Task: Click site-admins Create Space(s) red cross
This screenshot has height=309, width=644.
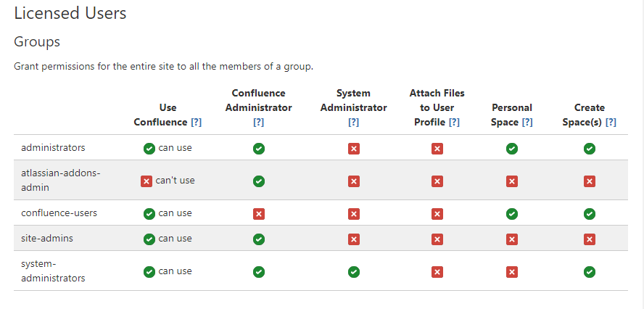Action: tap(590, 239)
